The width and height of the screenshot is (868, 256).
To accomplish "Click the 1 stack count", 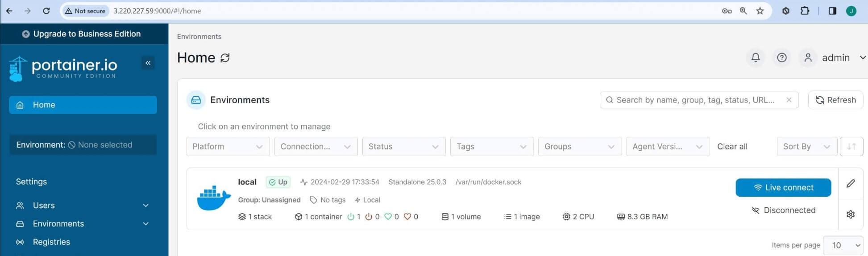I will [255, 217].
